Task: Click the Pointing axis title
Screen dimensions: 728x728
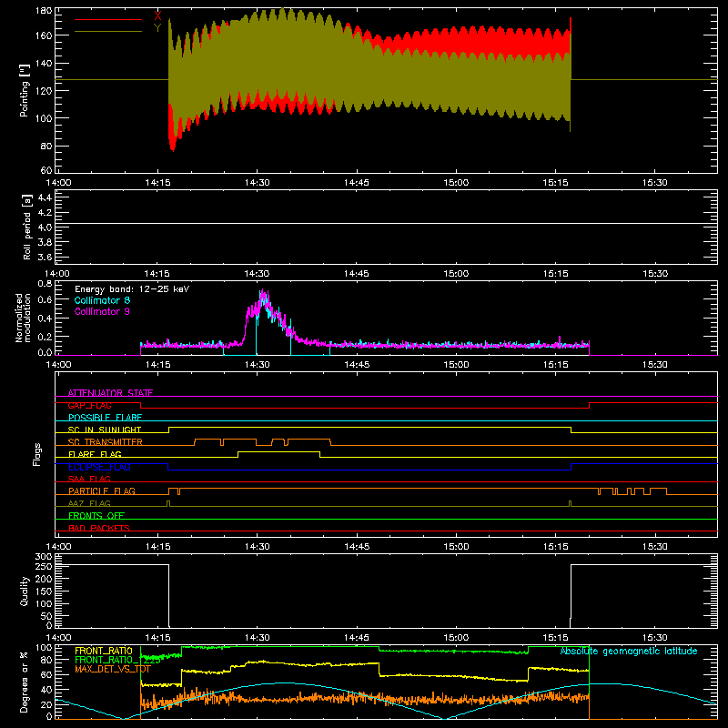Action: pos(25,90)
